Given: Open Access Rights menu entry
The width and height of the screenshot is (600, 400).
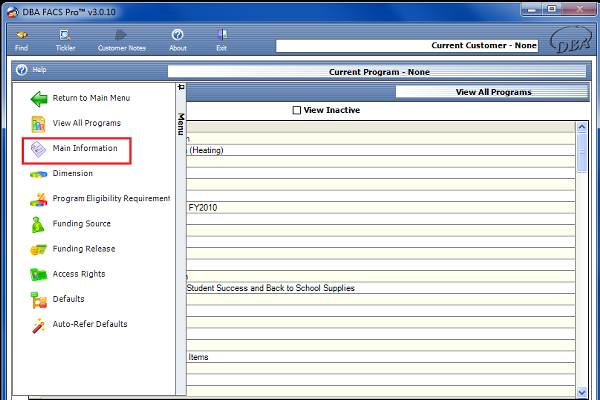Looking at the screenshot, I should [79, 274].
